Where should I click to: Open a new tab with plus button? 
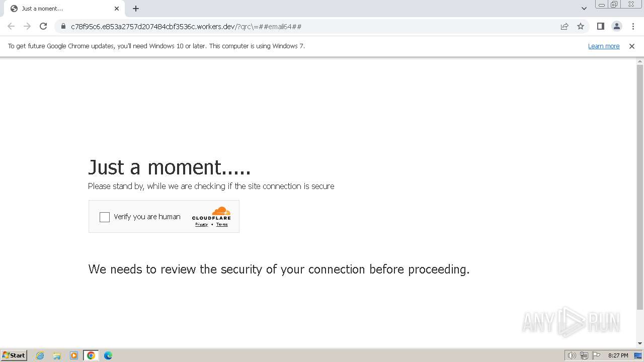[x=136, y=9]
